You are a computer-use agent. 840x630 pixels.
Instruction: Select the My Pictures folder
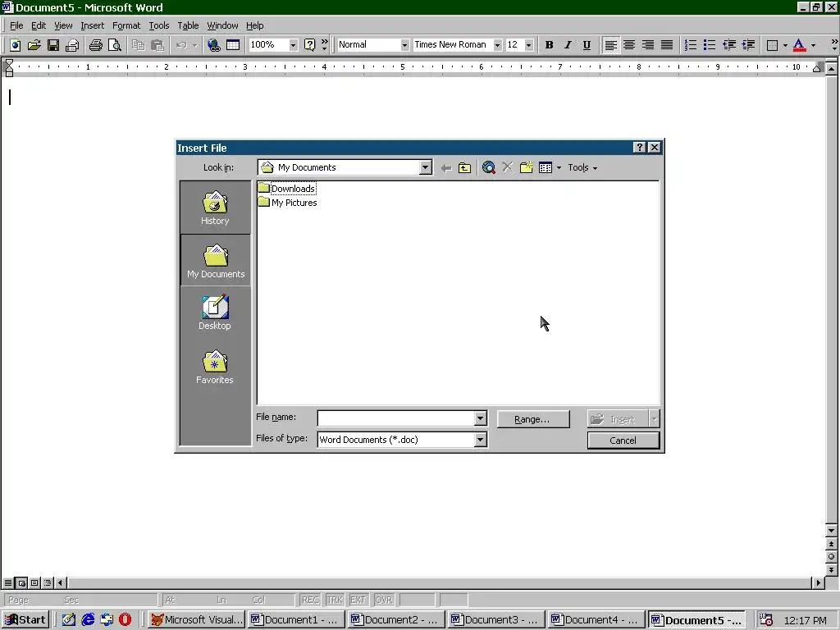pos(287,203)
